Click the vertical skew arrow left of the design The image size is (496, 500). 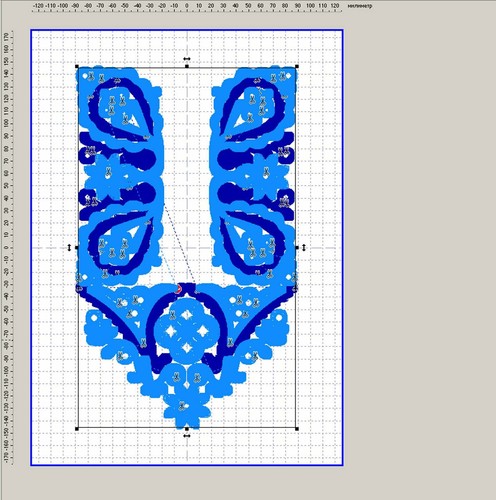tap(69, 247)
